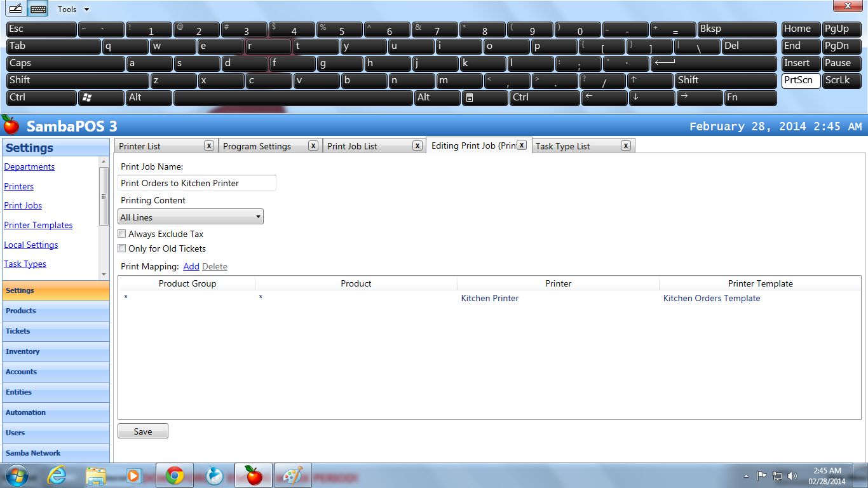Viewport: 868px width, 488px height.
Task: Open Internet Explorer from the taskbar
Action: pyautogui.click(x=57, y=475)
